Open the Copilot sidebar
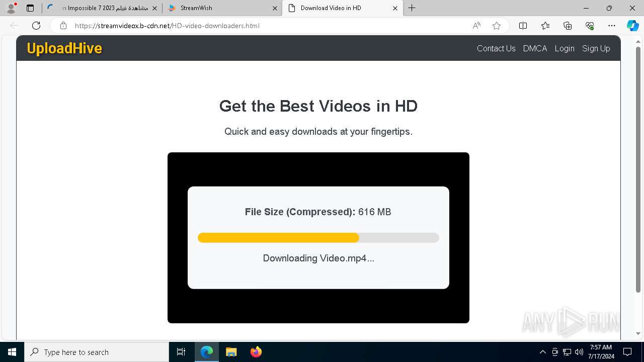Image resolution: width=644 pixels, height=362 pixels. pyautogui.click(x=632, y=26)
